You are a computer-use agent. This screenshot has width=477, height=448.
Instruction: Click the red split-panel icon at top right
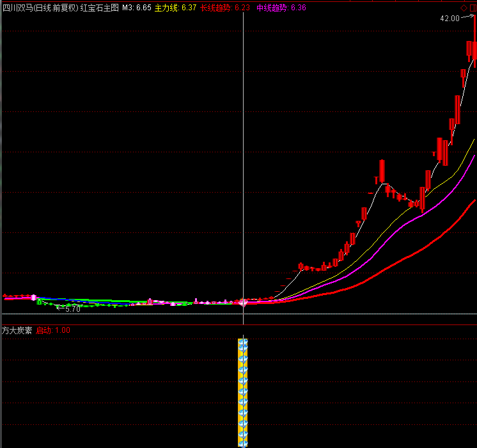coord(473,8)
